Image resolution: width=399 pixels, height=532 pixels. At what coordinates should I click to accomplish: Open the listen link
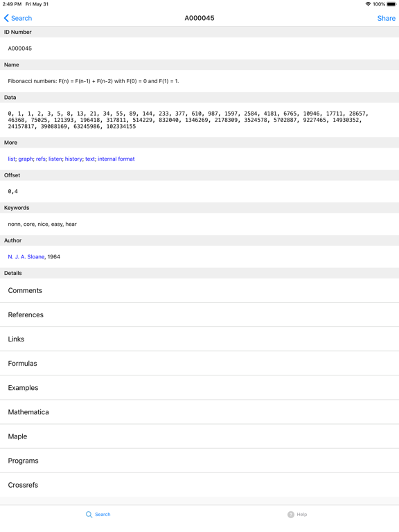55,159
